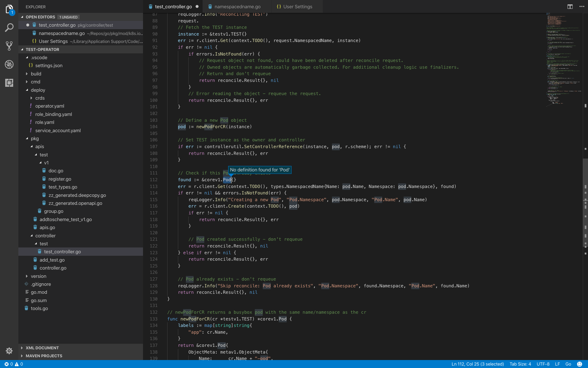Click the feedback smiley icon
Image resolution: width=588 pixels, height=368 pixels.
point(579,364)
